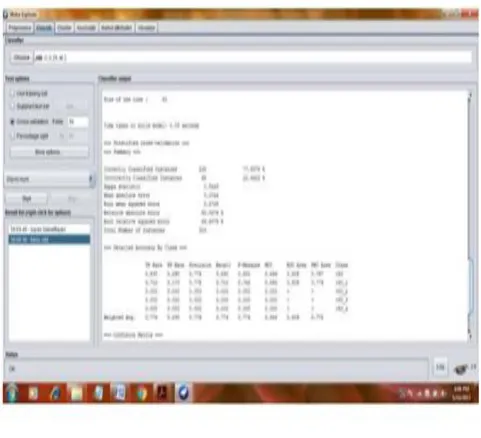481x438 pixels.
Task: Open the Cluster tab
Action: (x=64, y=28)
